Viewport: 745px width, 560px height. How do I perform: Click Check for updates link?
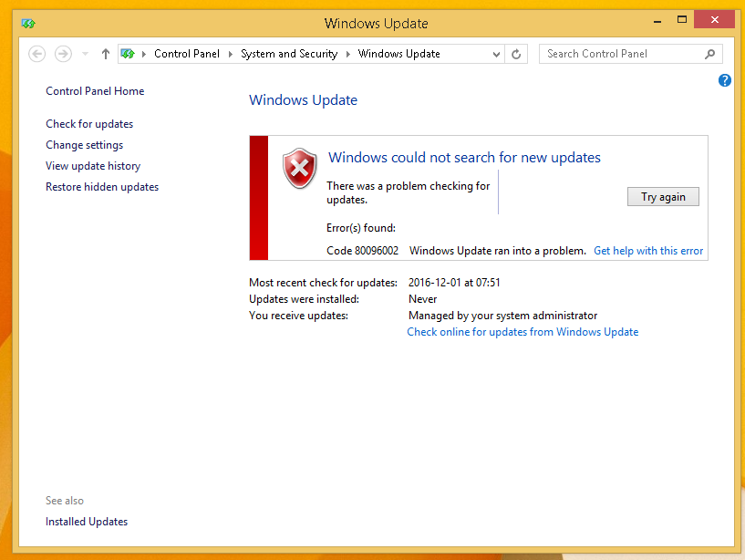coord(89,124)
